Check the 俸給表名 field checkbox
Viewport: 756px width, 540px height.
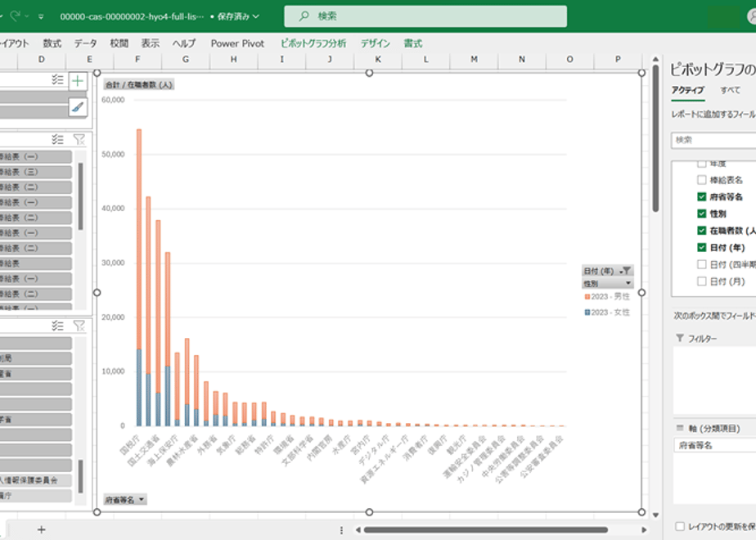(701, 180)
